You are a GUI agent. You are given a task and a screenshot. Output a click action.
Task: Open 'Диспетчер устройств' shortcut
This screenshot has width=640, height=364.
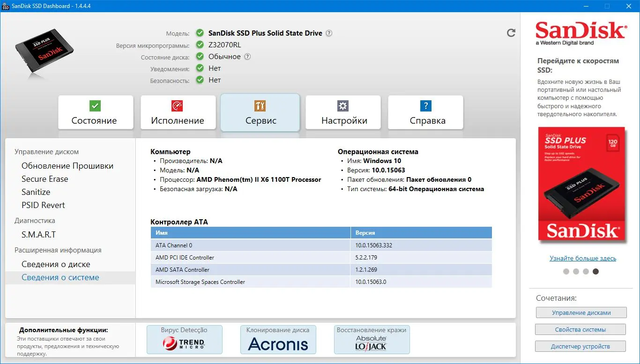pyautogui.click(x=580, y=347)
